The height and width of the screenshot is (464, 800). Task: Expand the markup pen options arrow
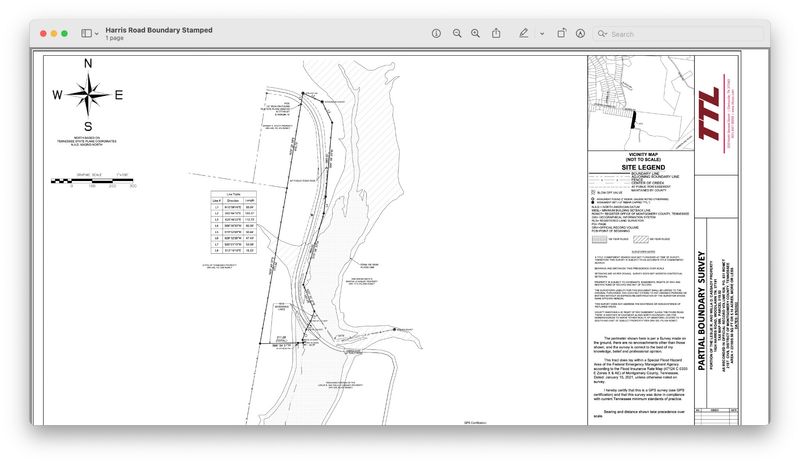point(541,33)
